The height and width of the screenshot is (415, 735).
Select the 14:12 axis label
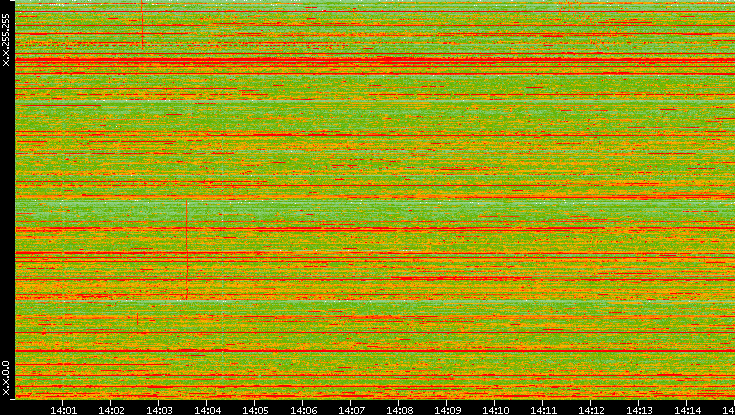coord(592,410)
